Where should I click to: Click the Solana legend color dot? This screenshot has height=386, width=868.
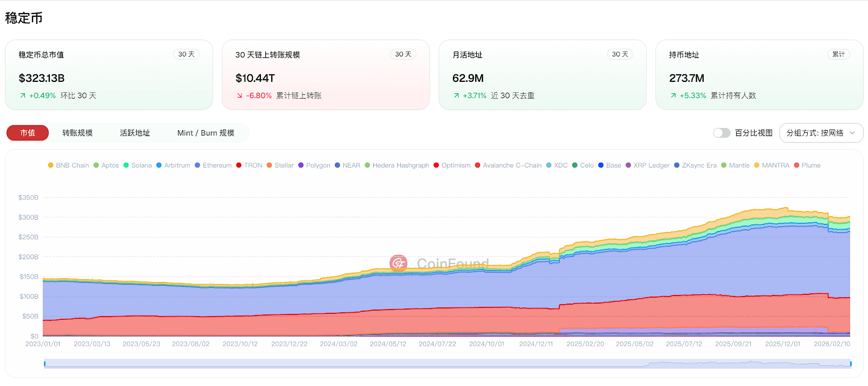click(126, 165)
